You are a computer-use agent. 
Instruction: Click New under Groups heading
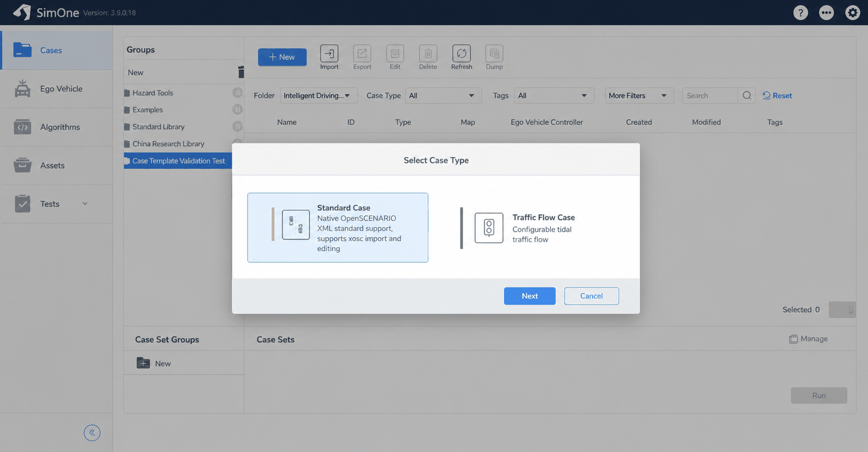click(x=136, y=72)
